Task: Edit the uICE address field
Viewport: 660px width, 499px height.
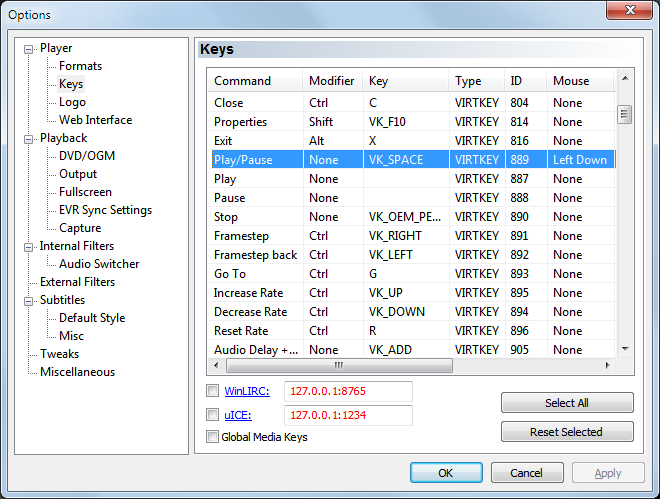Action: click(348, 415)
